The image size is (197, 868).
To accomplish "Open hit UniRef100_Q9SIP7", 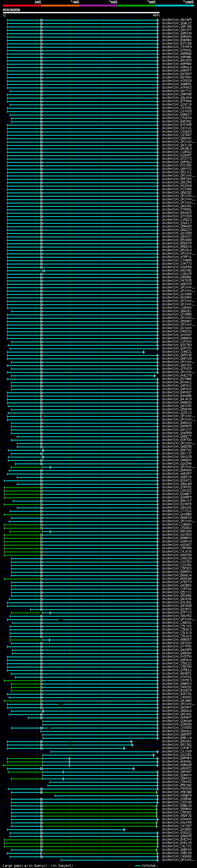I will click(177, 30).
